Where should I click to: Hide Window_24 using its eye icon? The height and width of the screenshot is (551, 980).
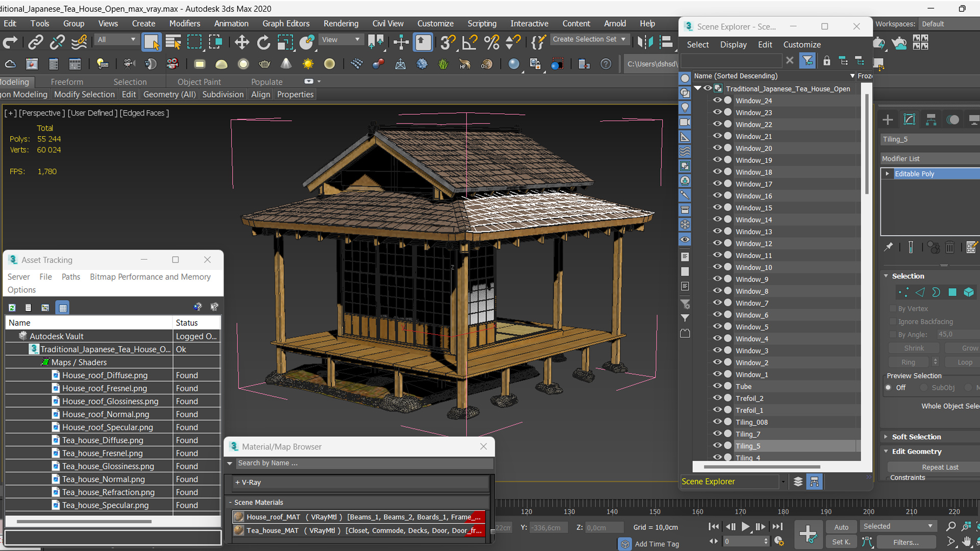point(717,101)
